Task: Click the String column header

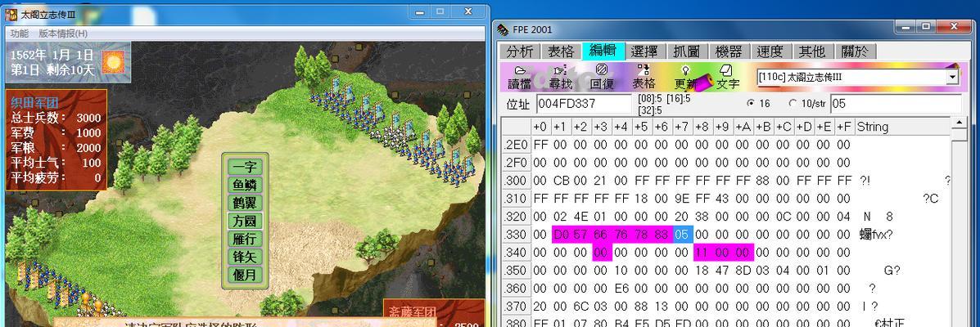Action: coord(902,127)
